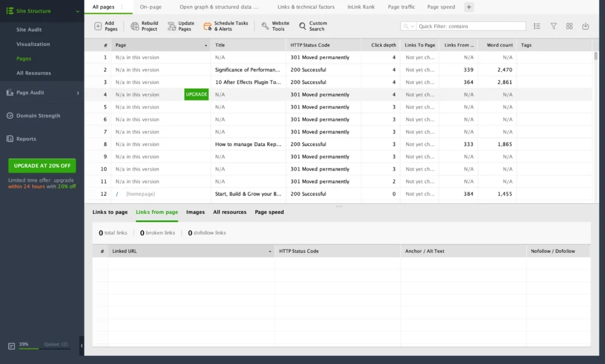Click the green UPGRADE button in row 4

click(x=196, y=95)
